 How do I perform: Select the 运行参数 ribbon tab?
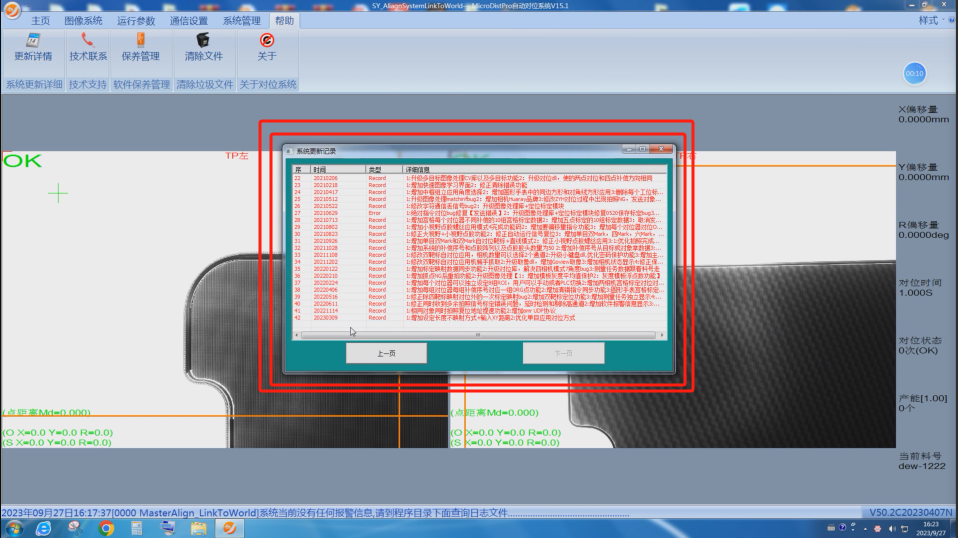(136, 20)
